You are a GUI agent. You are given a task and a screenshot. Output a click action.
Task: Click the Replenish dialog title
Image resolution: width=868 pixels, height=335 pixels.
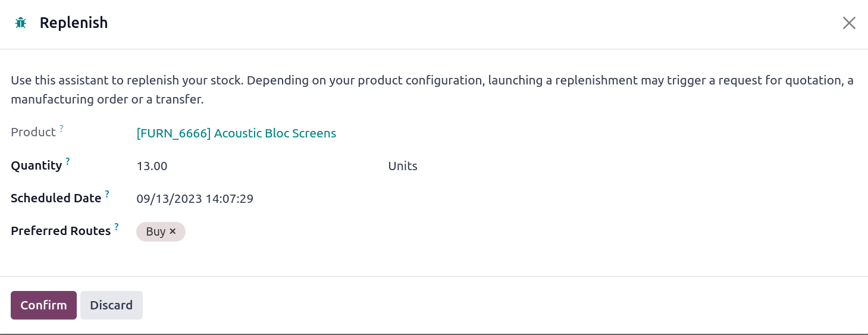(x=74, y=23)
